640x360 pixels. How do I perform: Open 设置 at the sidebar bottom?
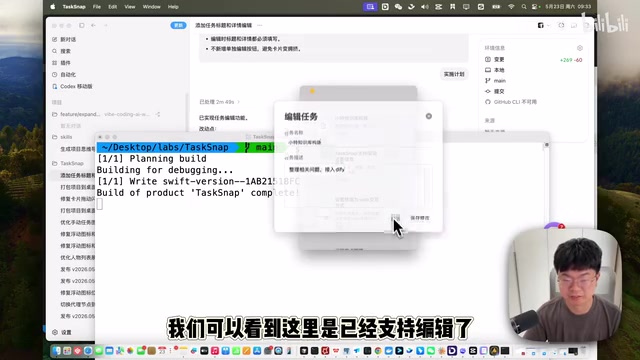(x=62, y=332)
